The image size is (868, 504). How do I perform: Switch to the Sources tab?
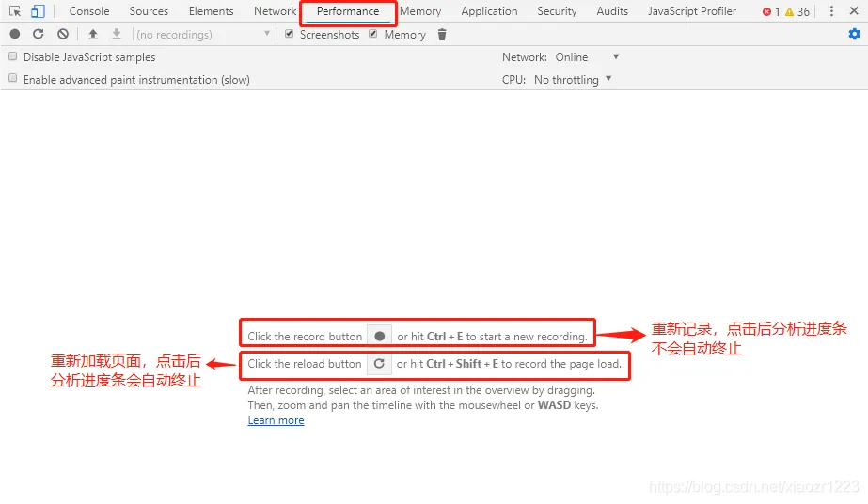pos(149,11)
